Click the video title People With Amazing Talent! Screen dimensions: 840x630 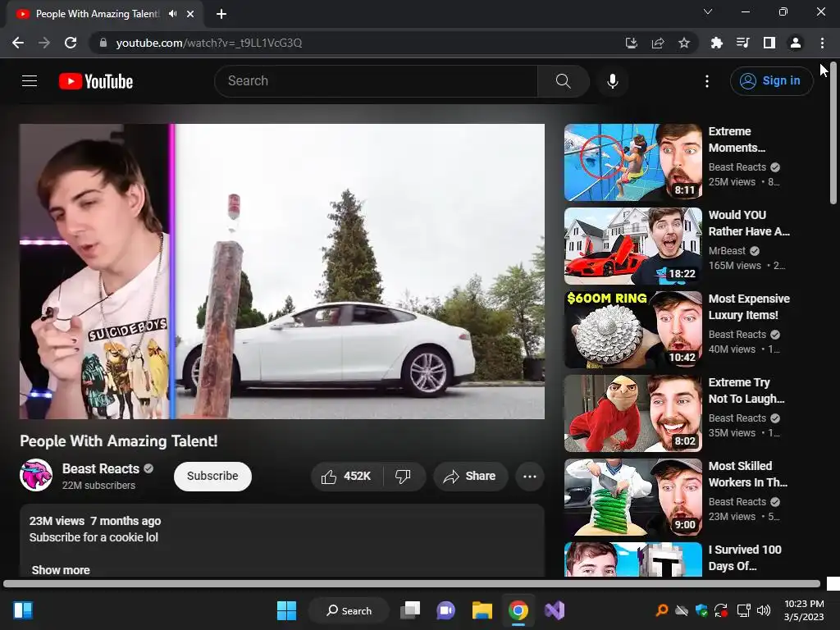119,441
